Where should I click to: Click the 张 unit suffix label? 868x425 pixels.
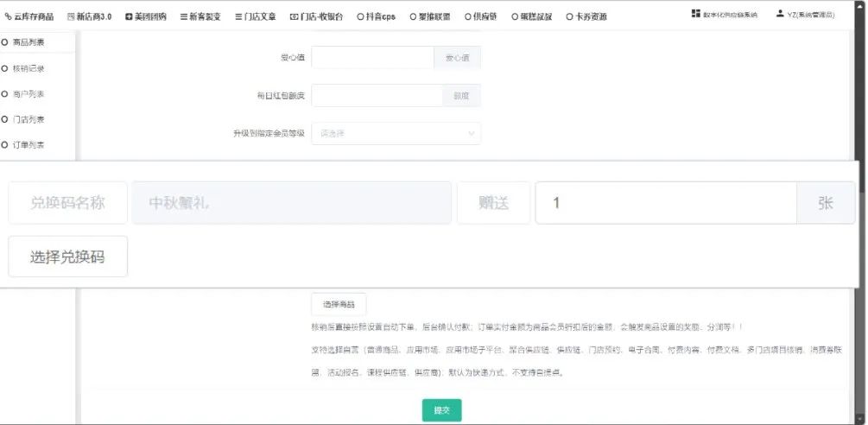(x=826, y=203)
